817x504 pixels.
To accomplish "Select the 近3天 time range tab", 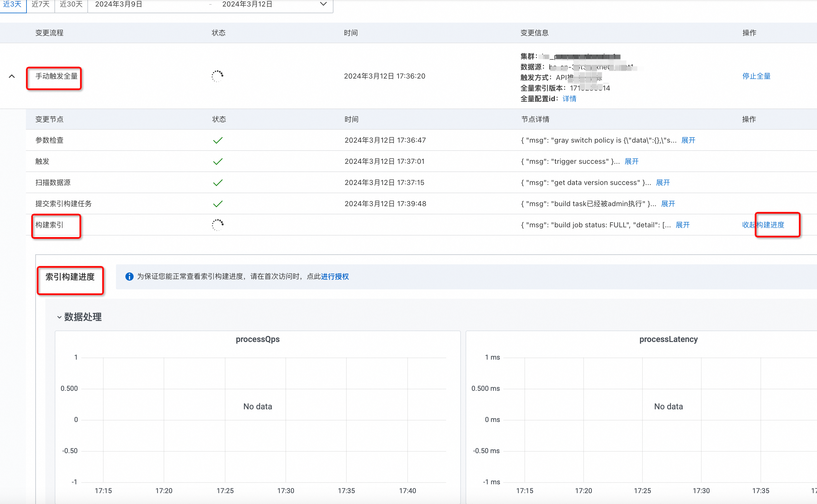I will [x=13, y=5].
